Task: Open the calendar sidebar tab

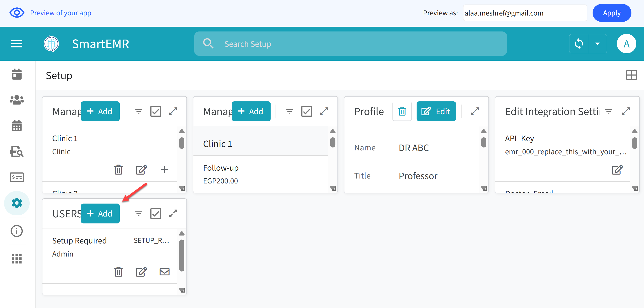Action: tap(17, 74)
